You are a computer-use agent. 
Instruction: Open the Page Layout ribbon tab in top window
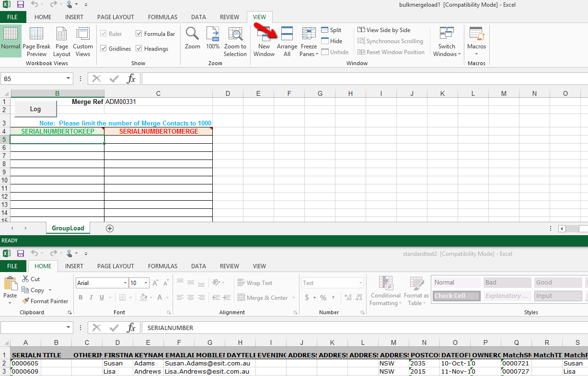tap(115, 17)
